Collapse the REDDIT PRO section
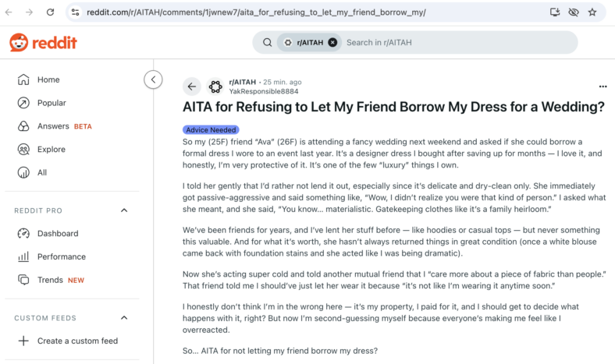 pyautogui.click(x=124, y=210)
